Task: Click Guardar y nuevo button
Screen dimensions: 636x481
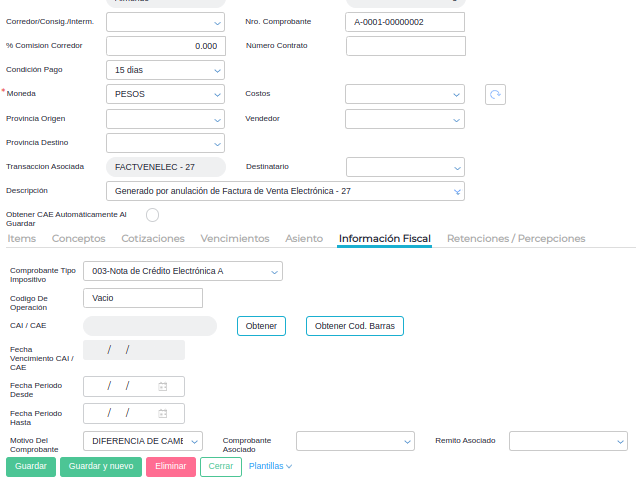Action: [x=101, y=466]
